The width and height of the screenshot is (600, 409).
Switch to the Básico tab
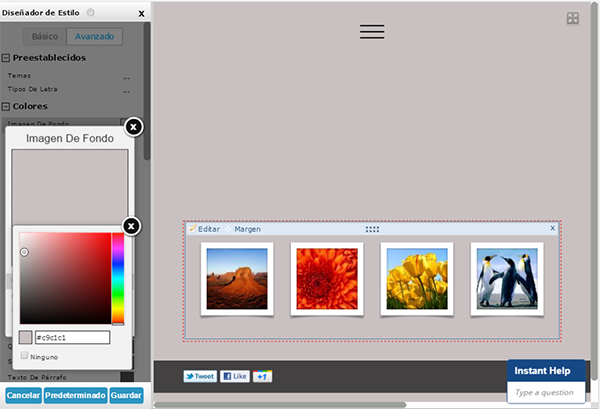click(45, 36)
